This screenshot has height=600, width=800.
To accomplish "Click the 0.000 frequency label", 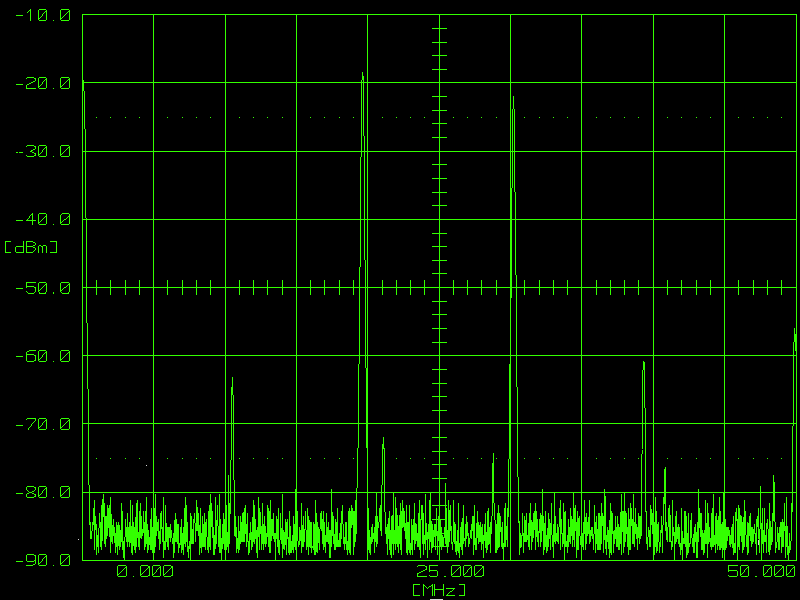I will (144, 571).
